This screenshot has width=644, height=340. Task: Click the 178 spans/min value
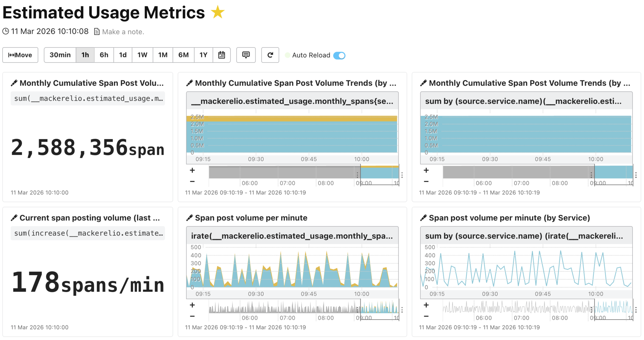pos(88,283)
